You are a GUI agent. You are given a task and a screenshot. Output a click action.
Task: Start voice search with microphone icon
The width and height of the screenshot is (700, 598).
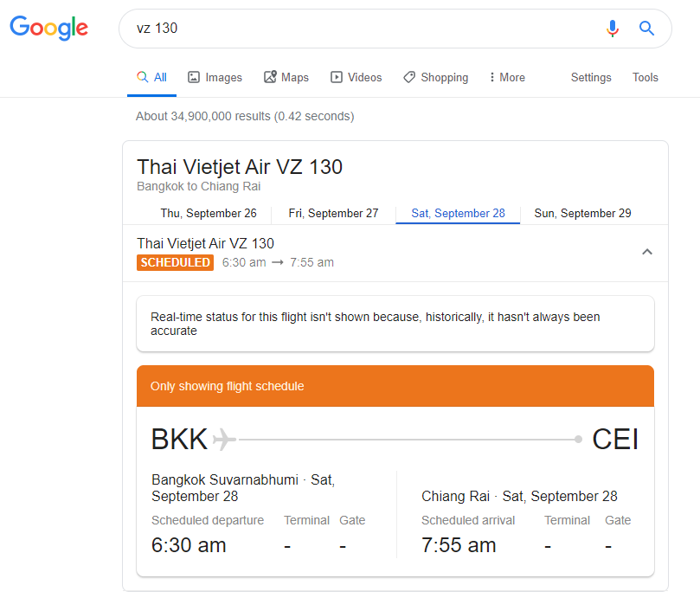613,29
